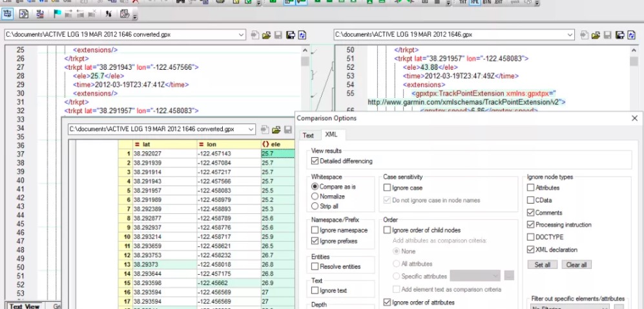The image size is (644, 309).
Task: Enable Ignore case checkbox
Action: point(387,187)
